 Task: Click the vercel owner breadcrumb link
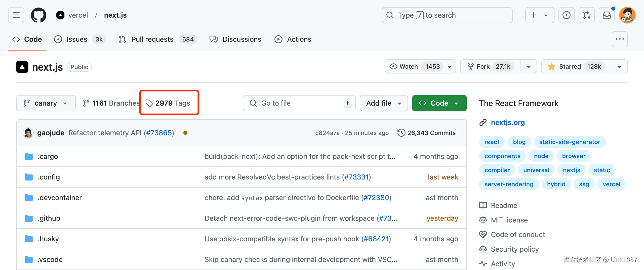point(78,15)
